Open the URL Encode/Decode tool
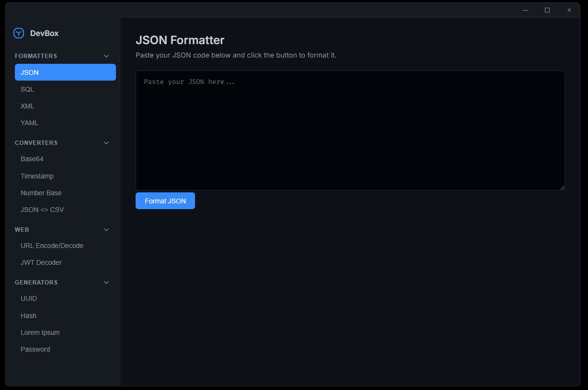Viewport: 588px width, 390px height. (x=52, y=245)
